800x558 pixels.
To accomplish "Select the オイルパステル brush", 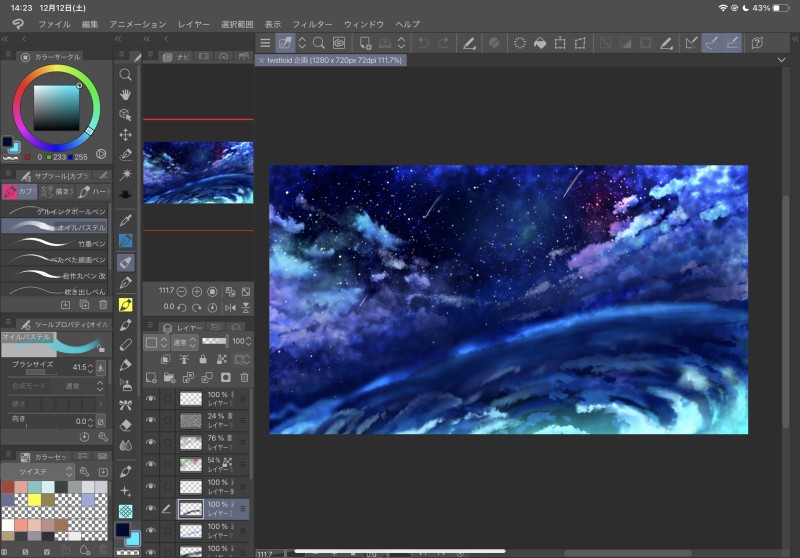I will (56, 227).
